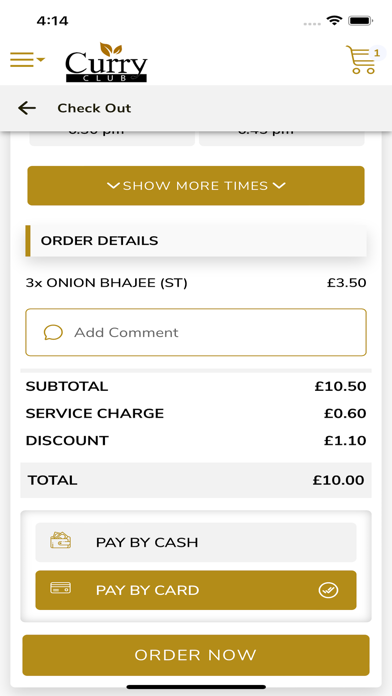Image resolution: width=392 pixels, height=696 pixels.
Task: Toggle the Pay by Card checkmark
Action: tap(328, 590)
